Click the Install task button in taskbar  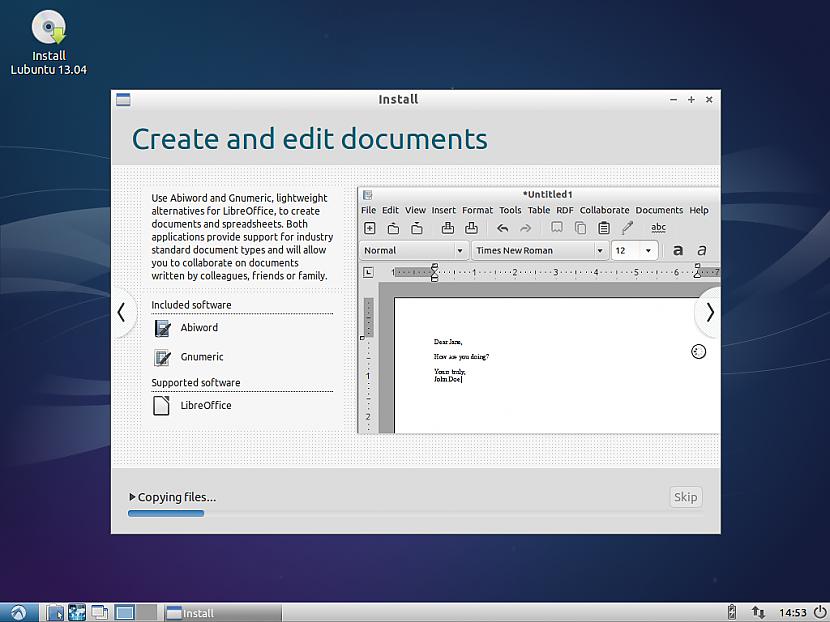pyautogui.click(x=222, y=613)
